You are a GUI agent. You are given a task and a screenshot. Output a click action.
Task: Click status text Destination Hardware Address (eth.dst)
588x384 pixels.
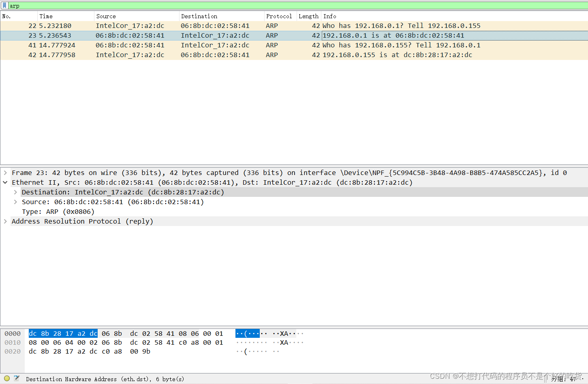(x=105, y=379)
